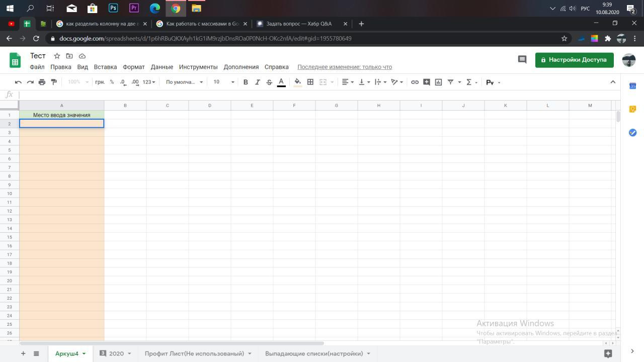The image size is (644, 362).
Task: Insert a chart
Action: coord(438,82)
